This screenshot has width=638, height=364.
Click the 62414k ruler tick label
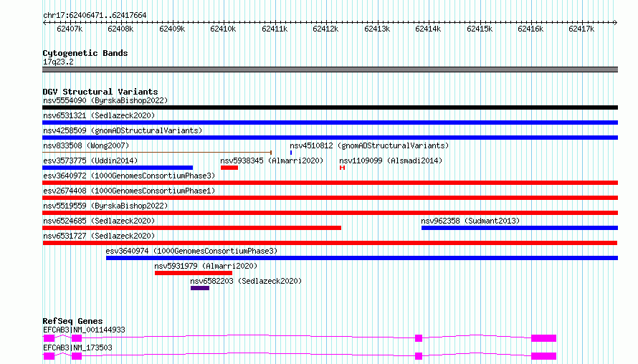428,29
